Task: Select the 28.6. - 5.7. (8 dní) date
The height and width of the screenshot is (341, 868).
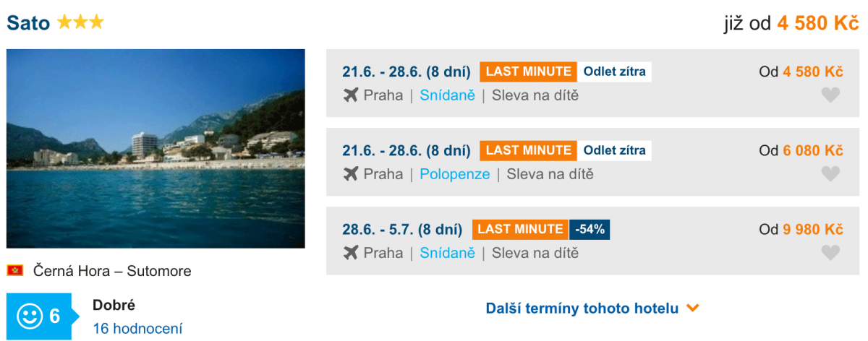Action: point(402,230)
